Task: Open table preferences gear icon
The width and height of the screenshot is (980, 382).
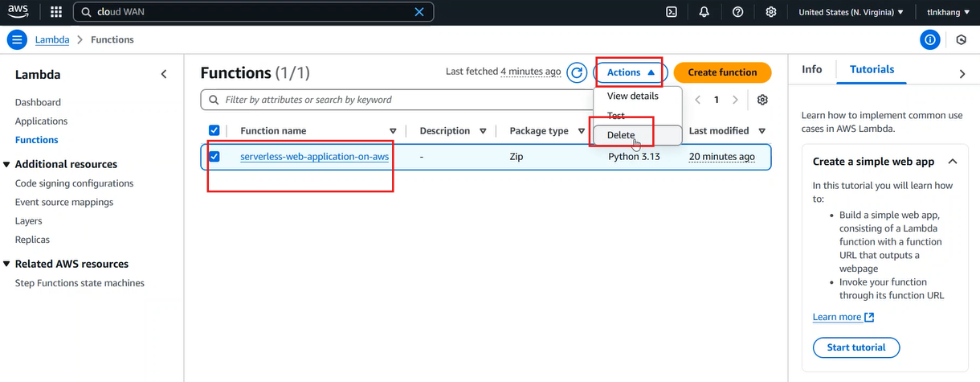Action: click(x=762, y=100)
